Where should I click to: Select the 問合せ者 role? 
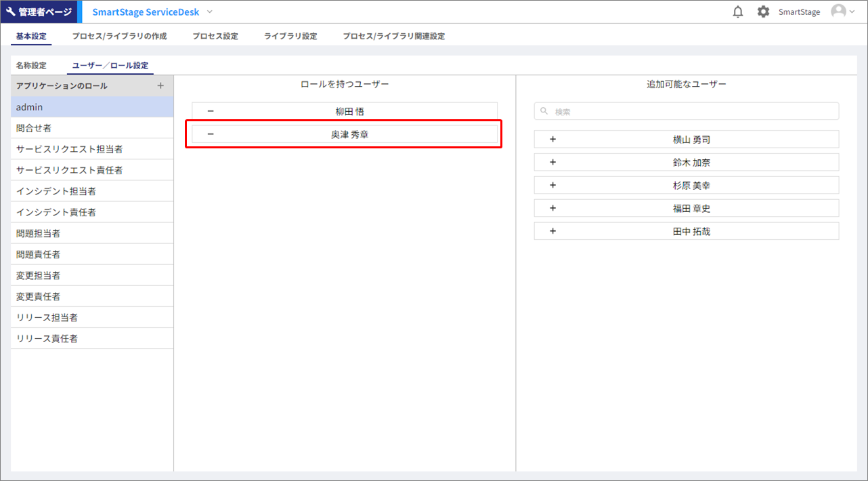coord(34,128)
